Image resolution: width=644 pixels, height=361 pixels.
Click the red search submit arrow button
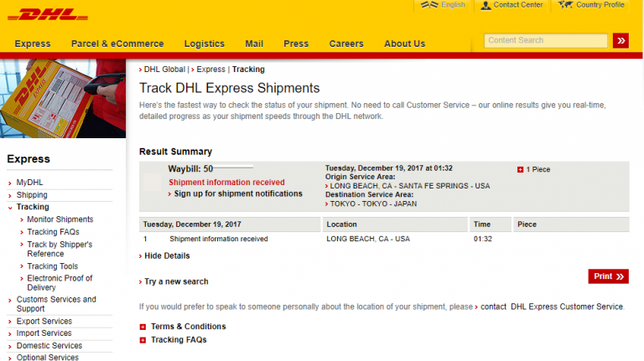click(621, 40)
